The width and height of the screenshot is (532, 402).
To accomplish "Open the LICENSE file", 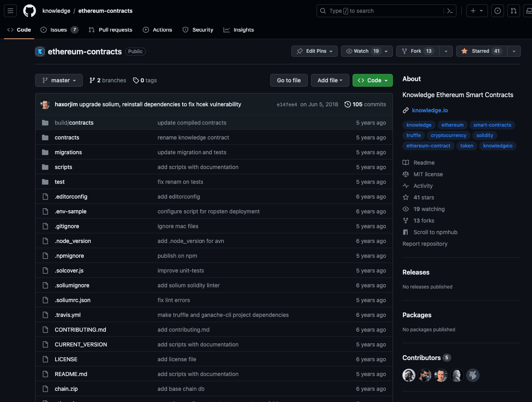I will [x=66, y=359].
